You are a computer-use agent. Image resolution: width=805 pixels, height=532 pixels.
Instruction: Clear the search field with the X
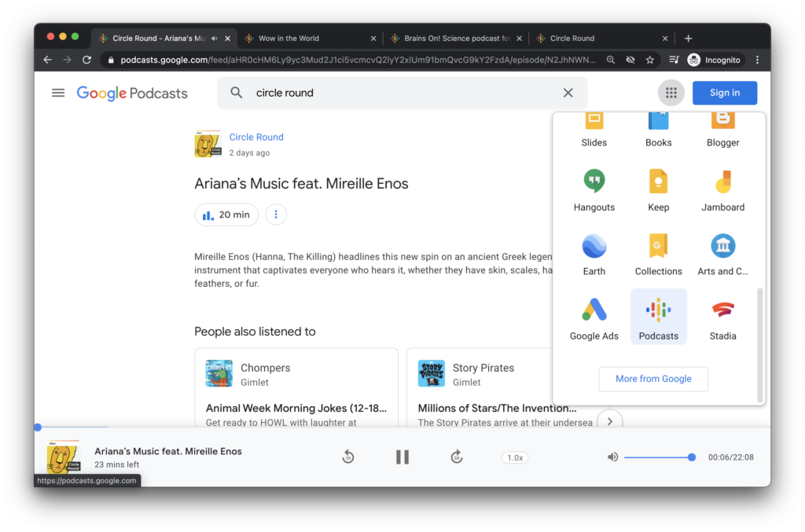tap(568, 92)
